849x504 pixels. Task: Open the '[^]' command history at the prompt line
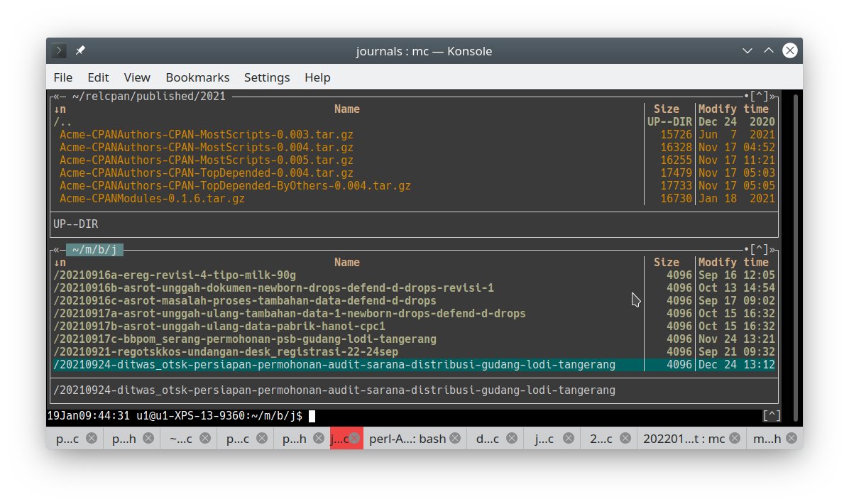click(x=772, y=416)
